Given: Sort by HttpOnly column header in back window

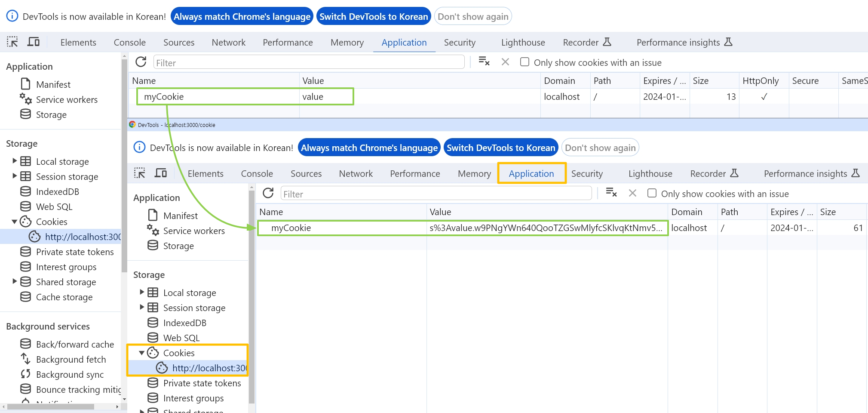Looking at the screenshot, I should [764, 80].
